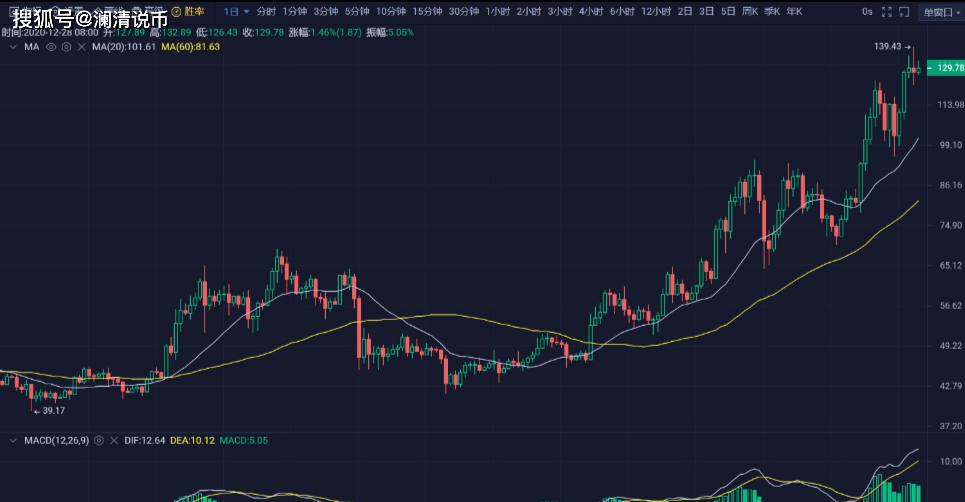The height and width of the screenshot is (502, 965).
Task: Toggle MA indicator visibility eye
Action: [x=51, y=47]
